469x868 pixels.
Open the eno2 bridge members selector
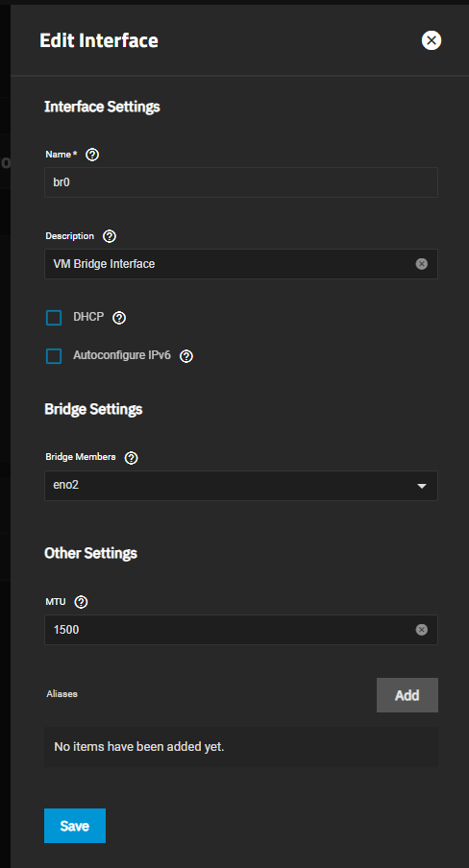point(241,486)
